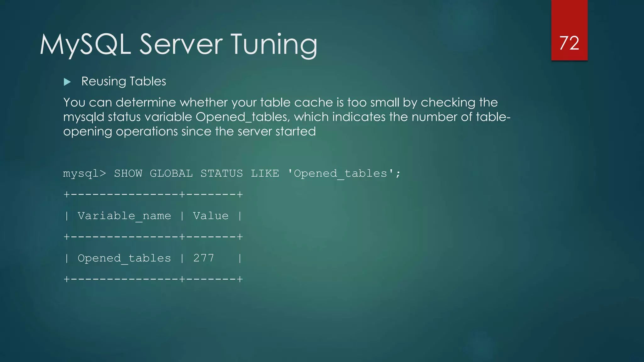The width and height of the screenshot is (644, 362).
Task: Click the slide number 72 badge
Action: tap(569, 30)
